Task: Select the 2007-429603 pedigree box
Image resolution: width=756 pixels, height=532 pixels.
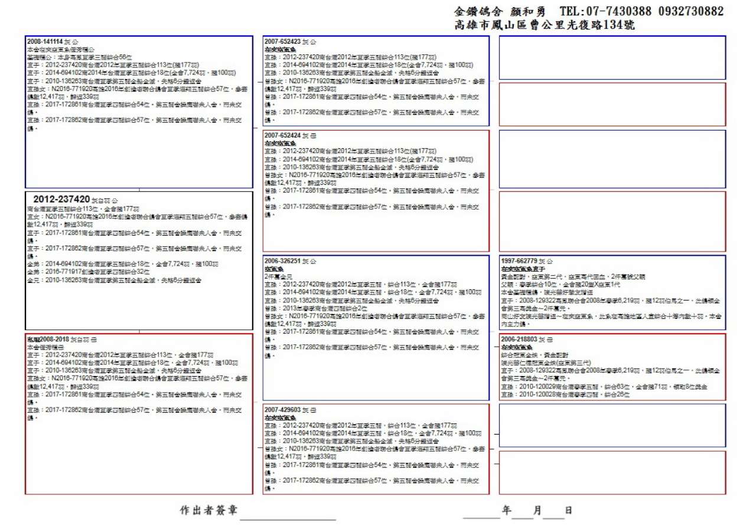Action: 376,449
